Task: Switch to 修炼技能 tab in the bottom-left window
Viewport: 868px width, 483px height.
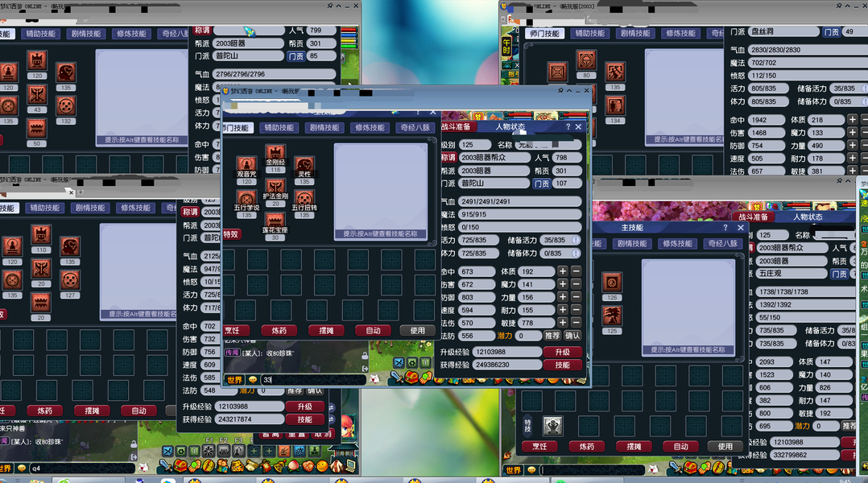Action: click(x=135, y=208)
